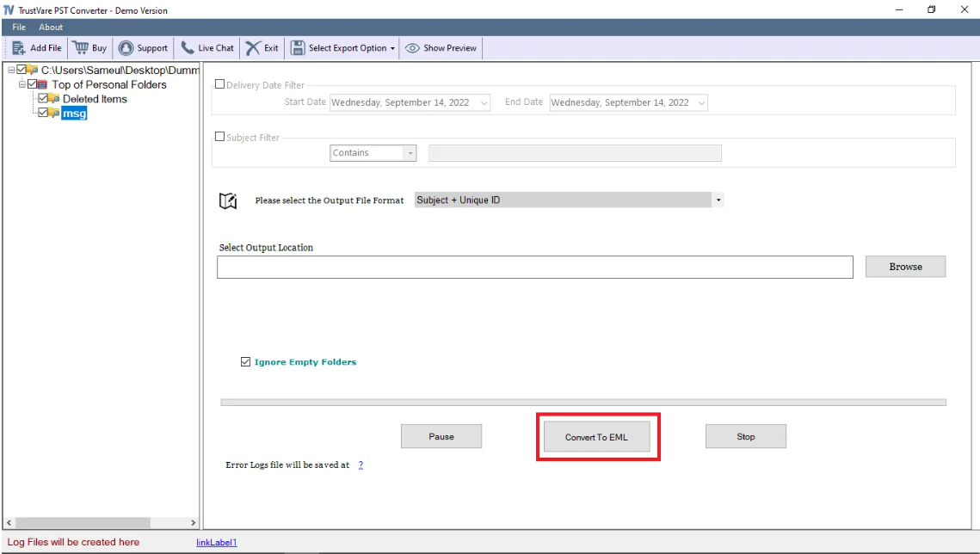Screen dimensions: 980x554
Task: Collapse the Top of Personal Folders node
Action: tap(22, 83)
